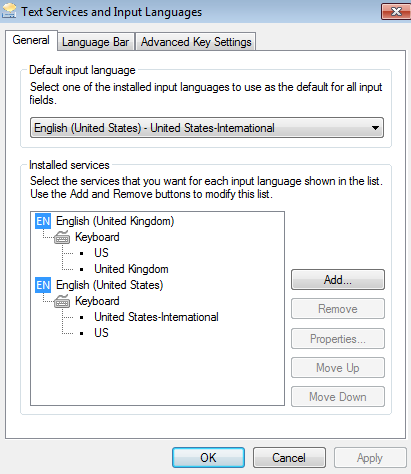Open the Advanced Key Settings tab
411x474 pixels.
[x=196, y=42]
